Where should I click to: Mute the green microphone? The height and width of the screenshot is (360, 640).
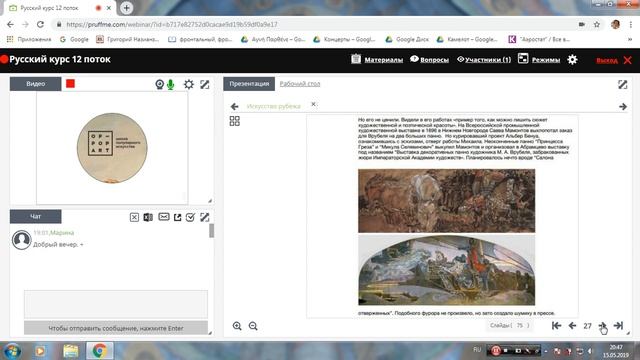(171, 84)
